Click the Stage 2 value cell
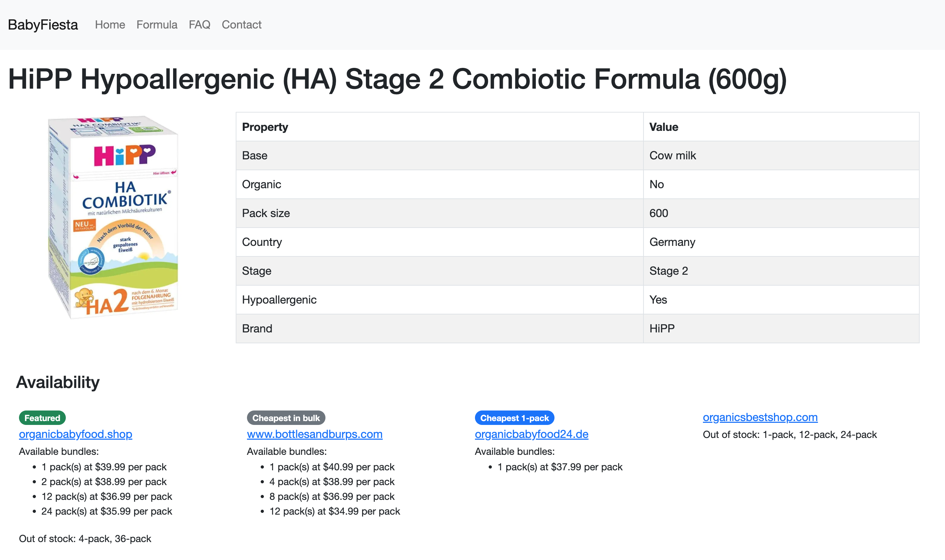Screen dimensions: 945x560 click(x=781, y=271)
